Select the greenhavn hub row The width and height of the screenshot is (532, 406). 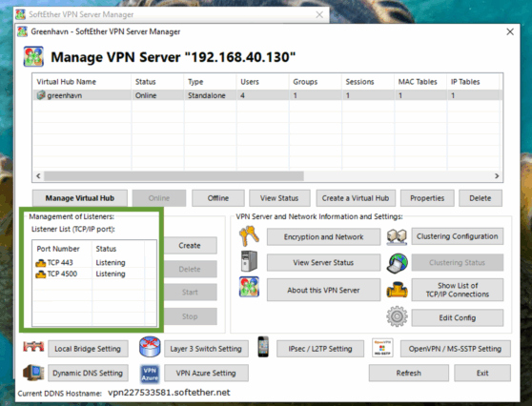267,95
